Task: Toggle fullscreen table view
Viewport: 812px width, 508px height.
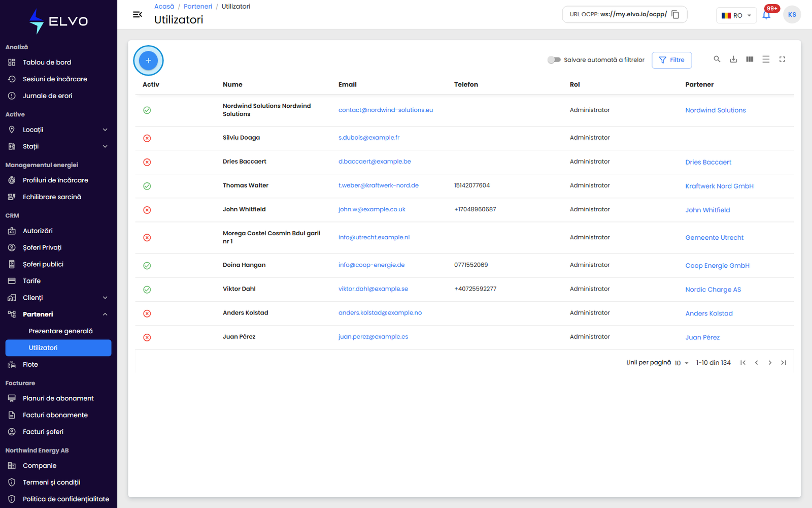Action: [782, 59]
